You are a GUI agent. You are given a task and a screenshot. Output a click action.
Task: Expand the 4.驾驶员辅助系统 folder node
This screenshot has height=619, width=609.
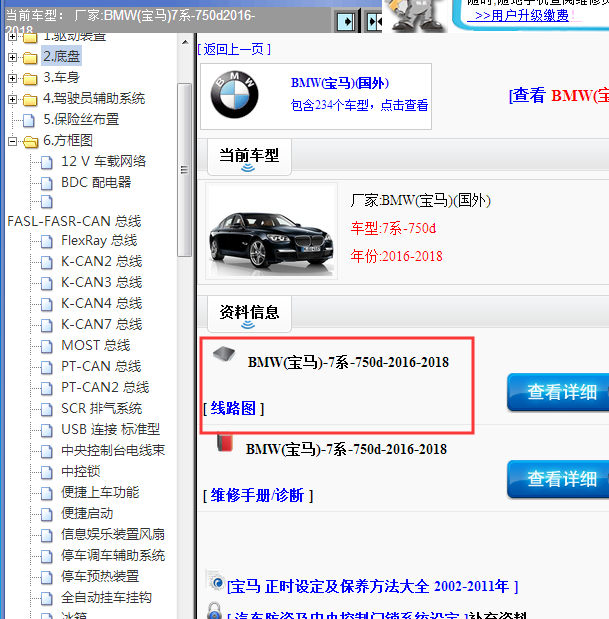(12, 99)
